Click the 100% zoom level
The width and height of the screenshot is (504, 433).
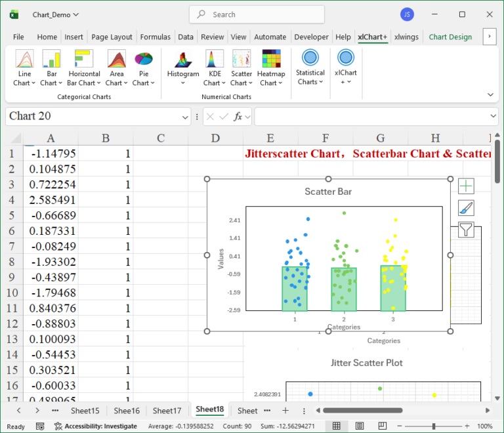(485, 426)
